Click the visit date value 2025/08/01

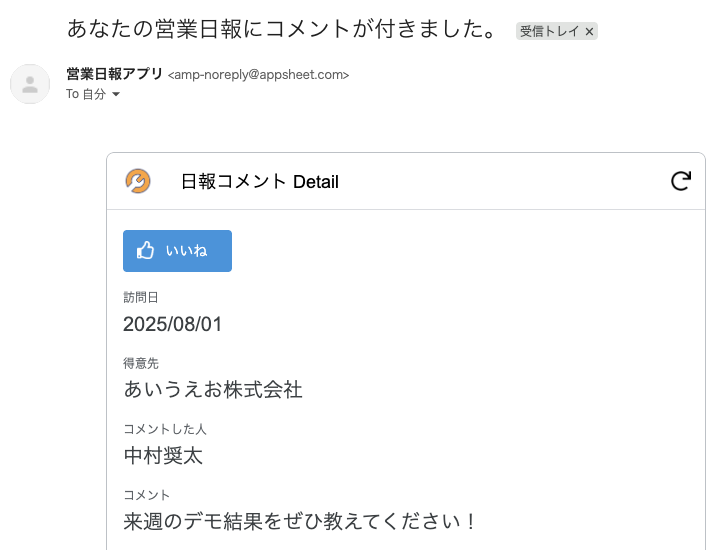(172, 324)
